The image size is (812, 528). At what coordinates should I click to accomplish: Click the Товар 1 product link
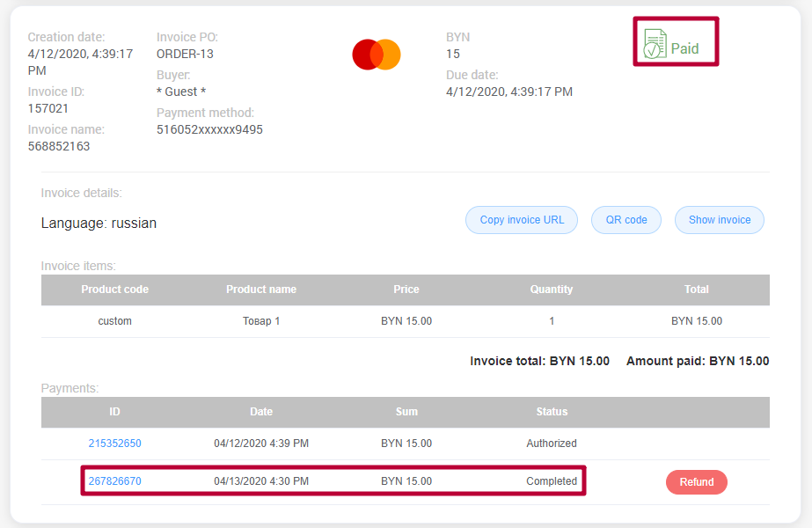(x=260, y=320)
